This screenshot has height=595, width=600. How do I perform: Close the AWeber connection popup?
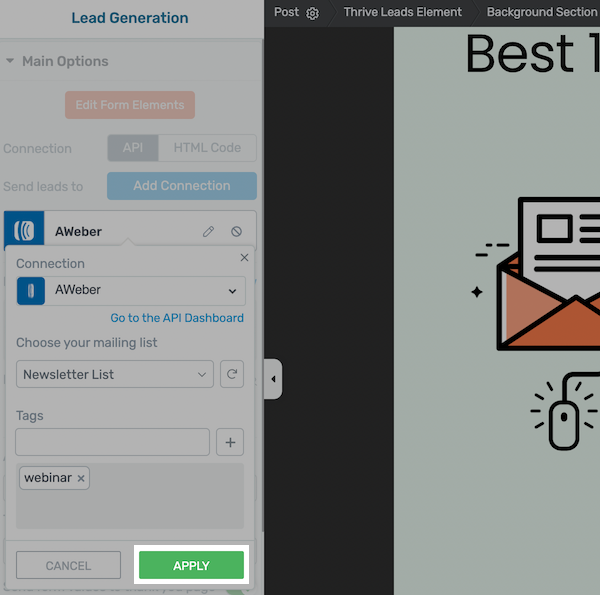tap(244, 258)
